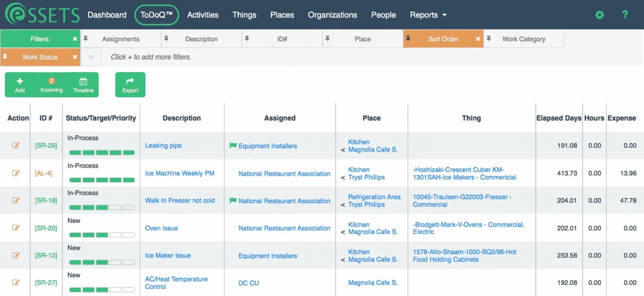The image size is (644, 296).
Task: Open the Organizations section
Action: [x=332, y=15]
